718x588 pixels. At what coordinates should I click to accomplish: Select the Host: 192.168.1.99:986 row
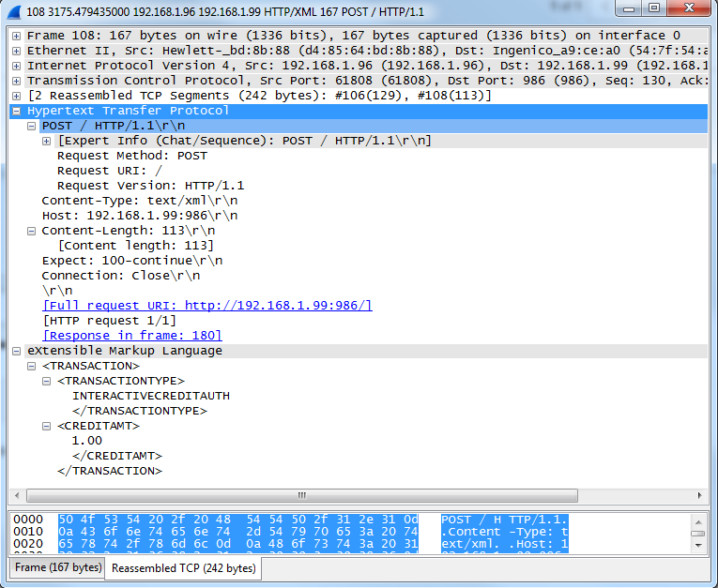[140, 216]
